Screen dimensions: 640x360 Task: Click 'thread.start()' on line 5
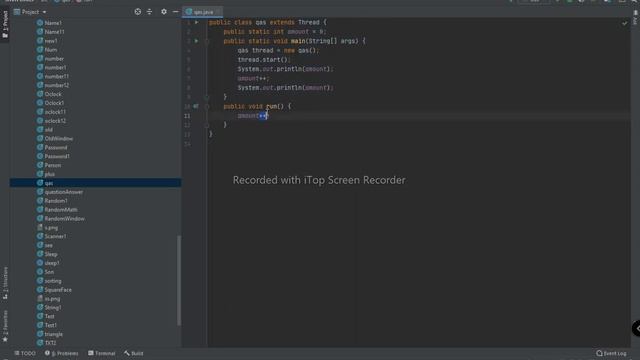pyautogui.click(x=264, y=60)
